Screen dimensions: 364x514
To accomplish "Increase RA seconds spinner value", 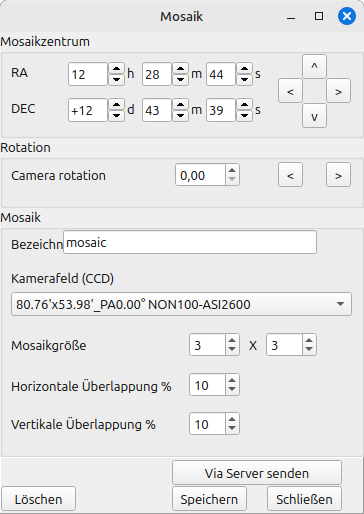I will [x=244, y=69].
